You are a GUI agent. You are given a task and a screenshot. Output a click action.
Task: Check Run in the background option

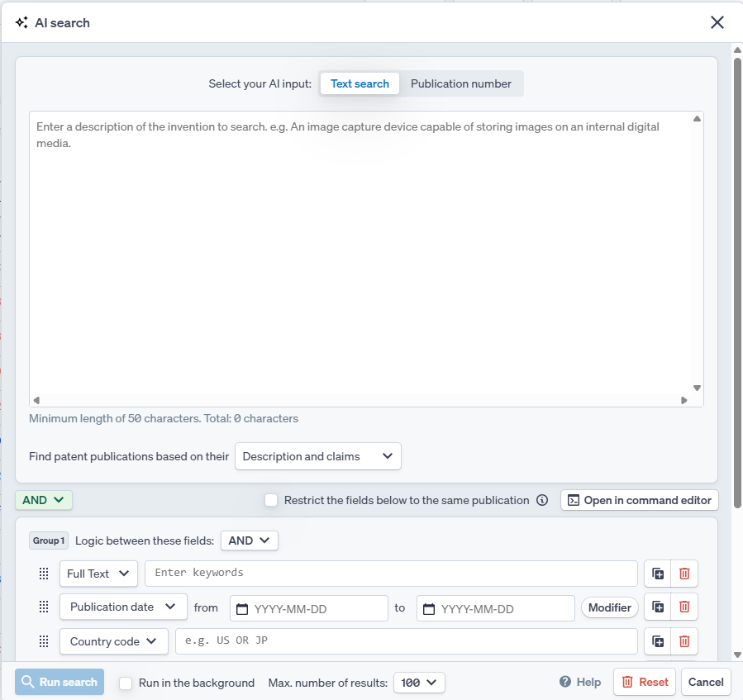pos(126,683)
